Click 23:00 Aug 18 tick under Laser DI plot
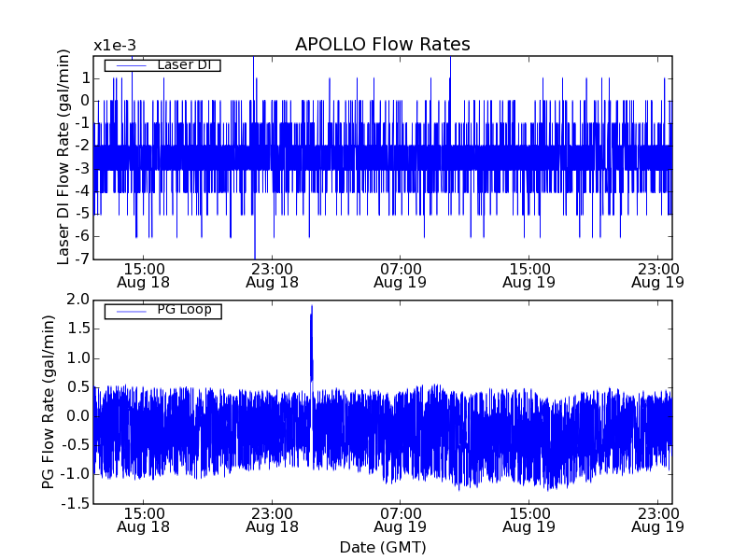 (272, 274)
